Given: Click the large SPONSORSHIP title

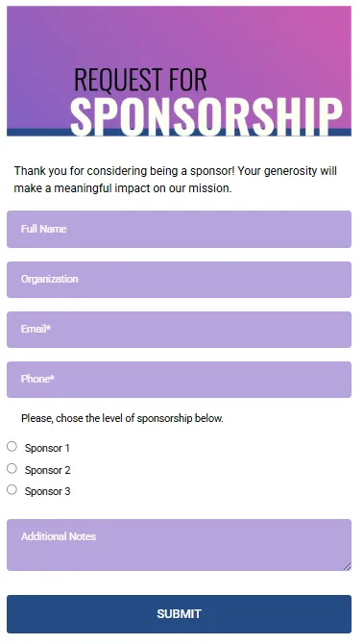Looking at the screenshot, I should (x=206, y=115).
